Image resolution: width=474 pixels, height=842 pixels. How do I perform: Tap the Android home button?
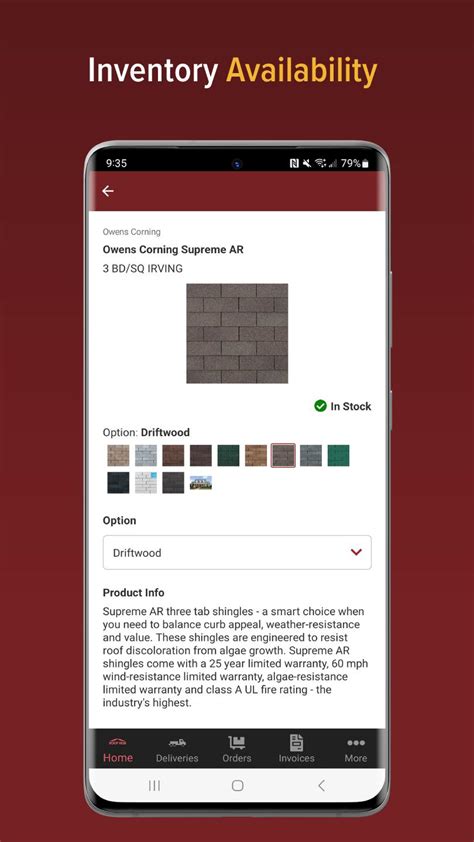(x=237, y=786)
